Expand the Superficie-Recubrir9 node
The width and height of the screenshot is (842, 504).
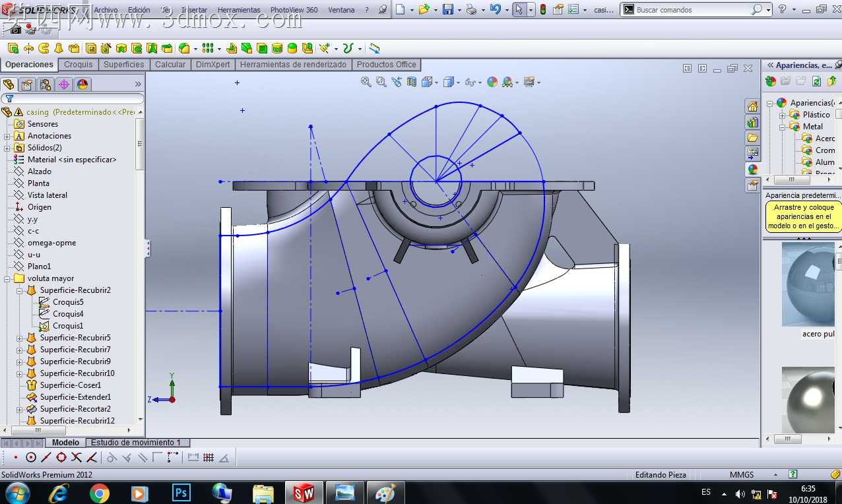20,362
